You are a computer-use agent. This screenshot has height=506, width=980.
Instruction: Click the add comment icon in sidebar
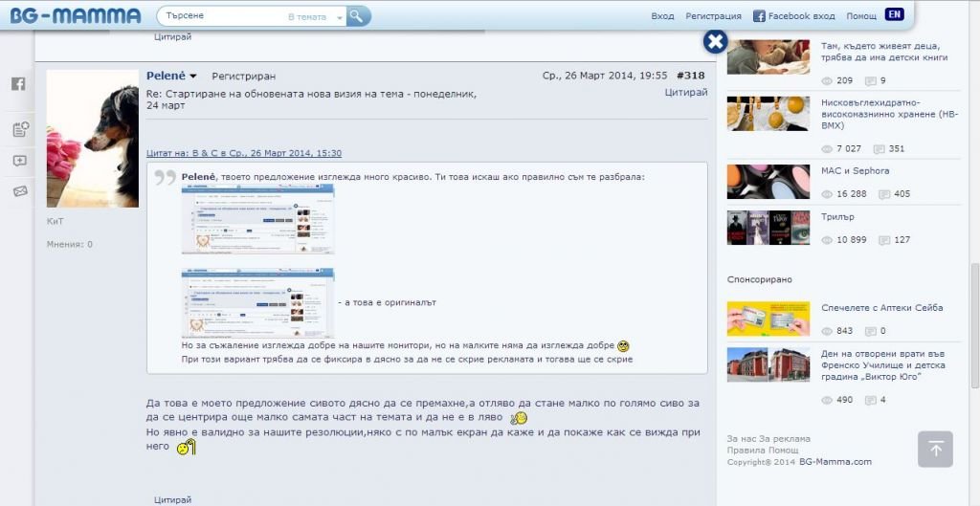pyautogui.click(x=19, y=161)
